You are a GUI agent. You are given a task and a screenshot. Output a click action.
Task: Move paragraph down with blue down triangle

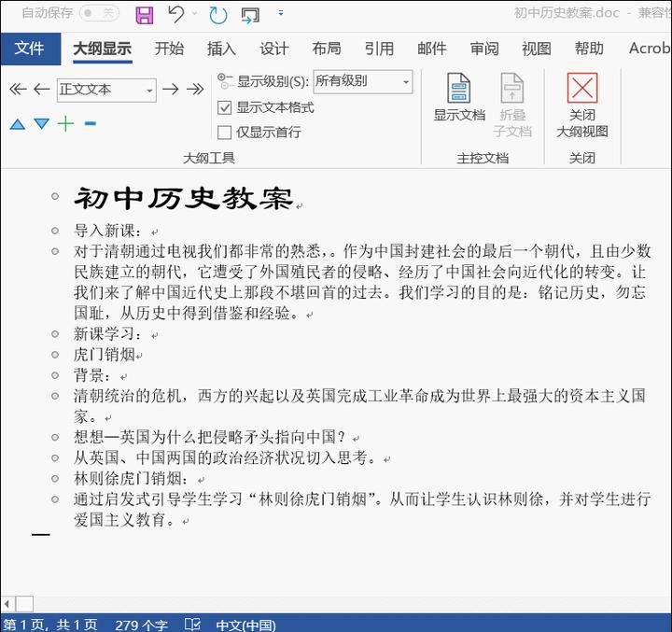pyautogui.click(x=42, y=124)
